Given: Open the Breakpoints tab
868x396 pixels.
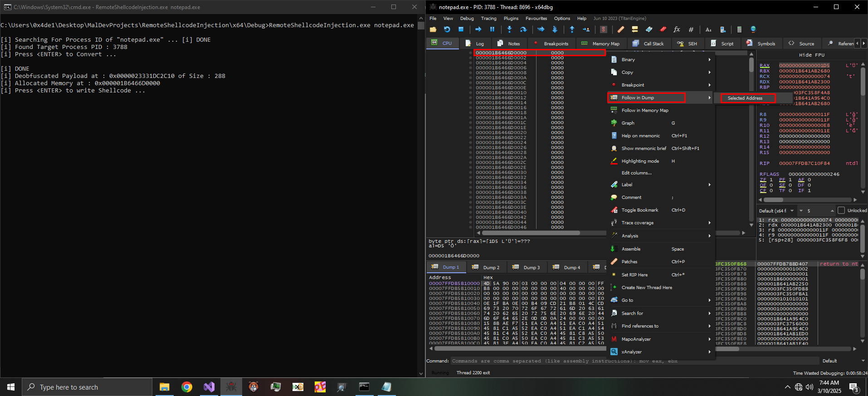Looking at the screenshot, I should 551,43.
